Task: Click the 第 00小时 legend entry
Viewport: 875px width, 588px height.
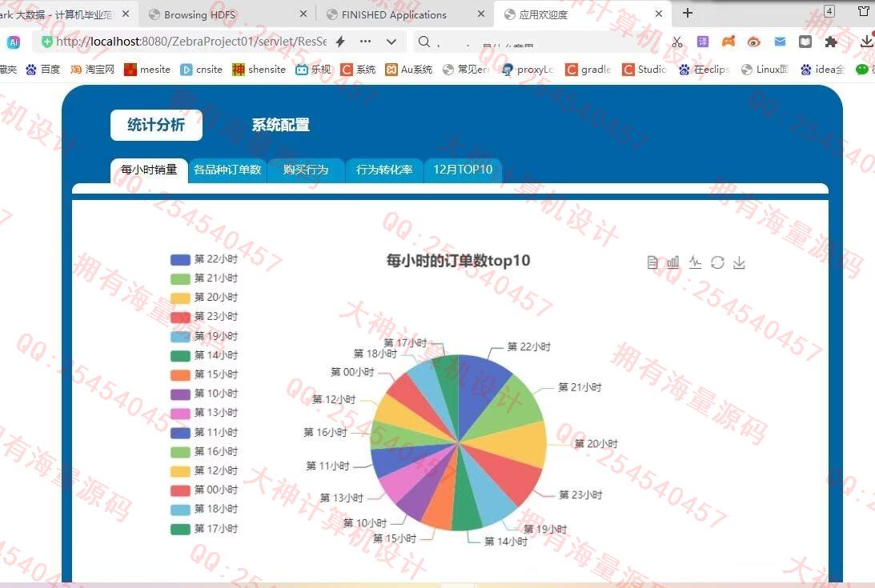Action: click(204, 490)
